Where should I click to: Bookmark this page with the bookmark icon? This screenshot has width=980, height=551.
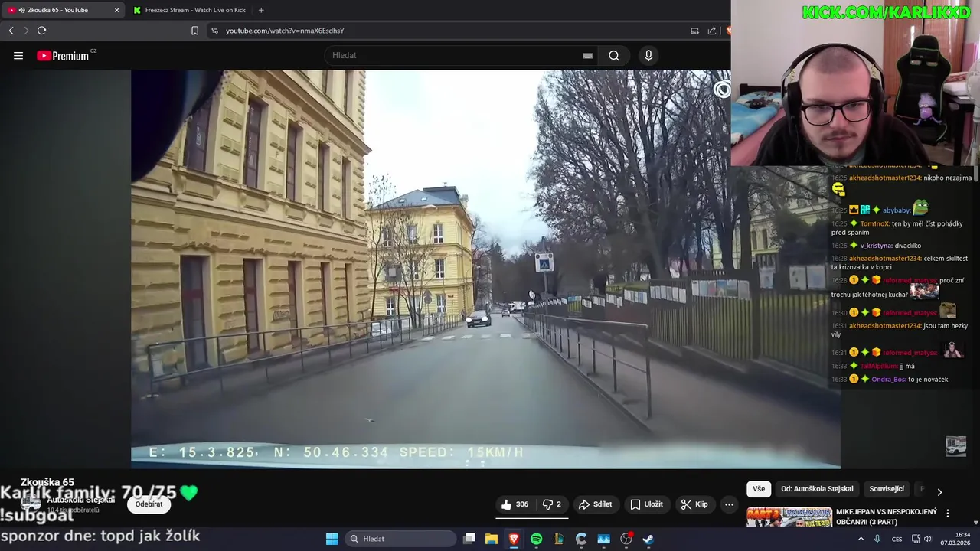click(194, 31)
